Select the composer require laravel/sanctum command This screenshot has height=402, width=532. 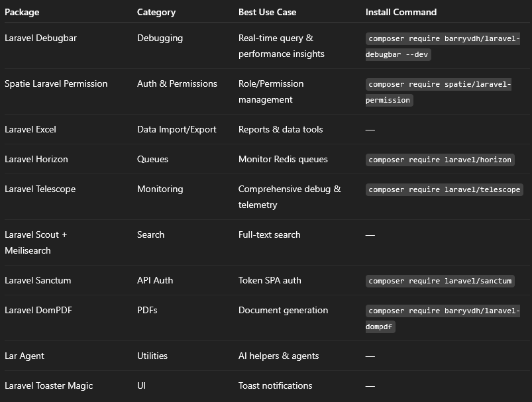440,281
